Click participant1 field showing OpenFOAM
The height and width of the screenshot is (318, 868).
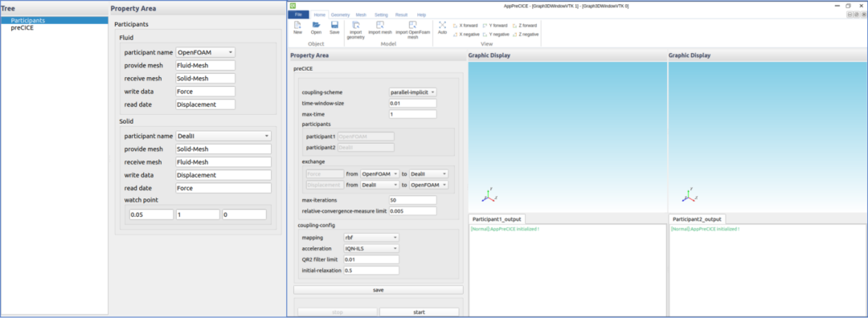click(366, 136)
